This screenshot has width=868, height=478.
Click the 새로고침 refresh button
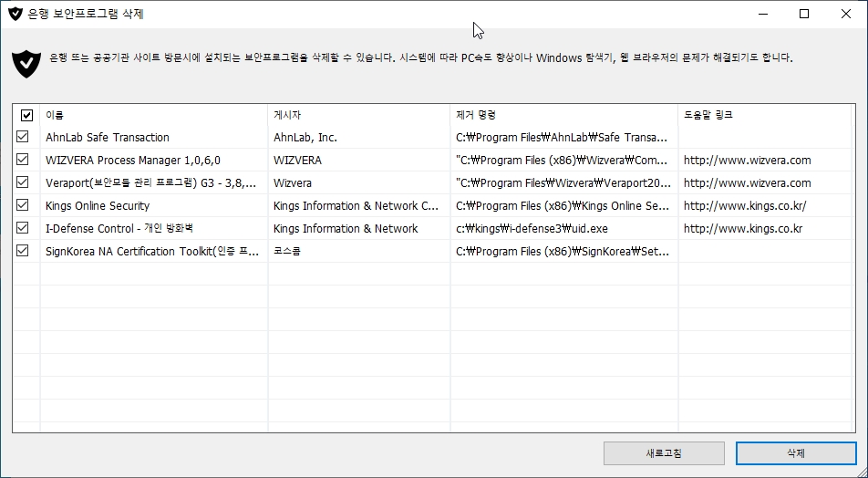tap(664, 453)
